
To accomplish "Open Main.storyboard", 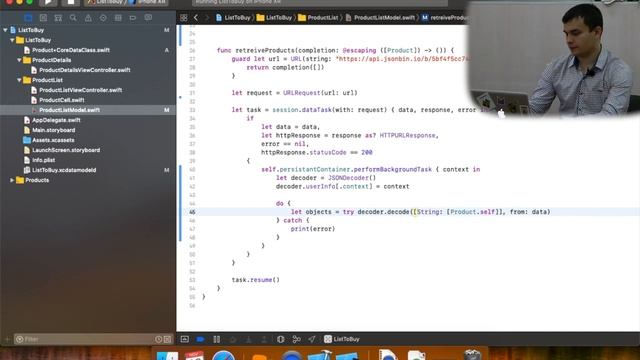I will click(x=53, y=130).
